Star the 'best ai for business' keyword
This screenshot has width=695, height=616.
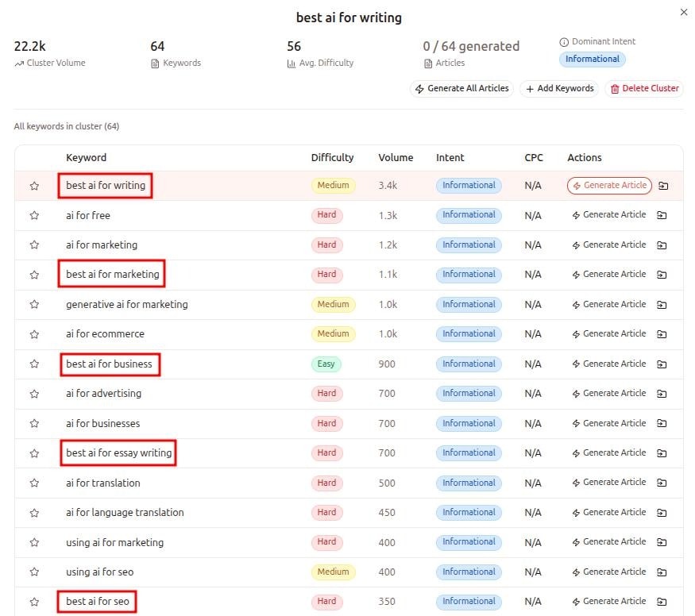[x=34, y=364]
